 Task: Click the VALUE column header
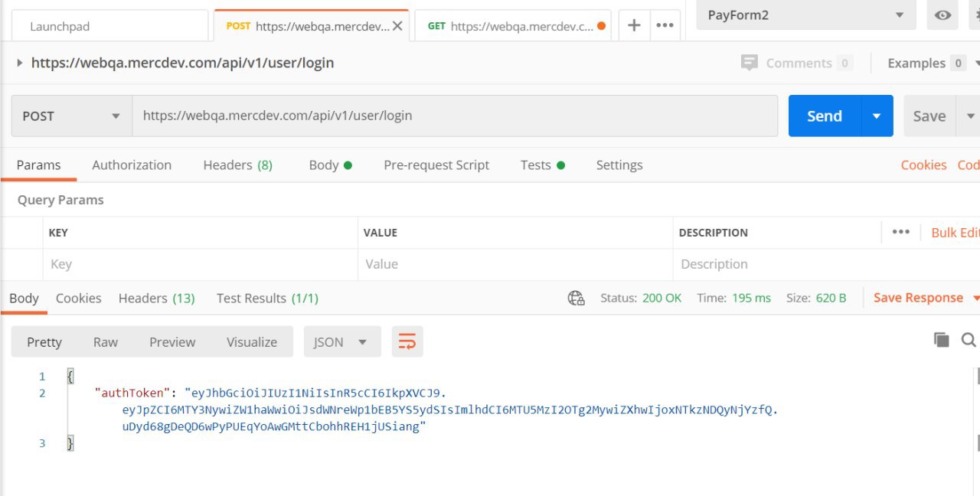click(381, 232)
